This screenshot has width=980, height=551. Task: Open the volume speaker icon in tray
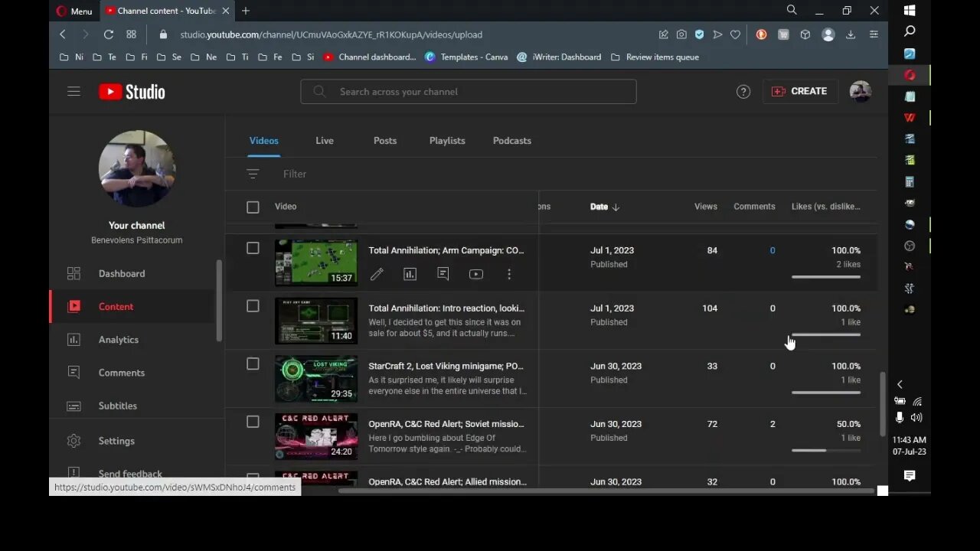coord(916,417)
